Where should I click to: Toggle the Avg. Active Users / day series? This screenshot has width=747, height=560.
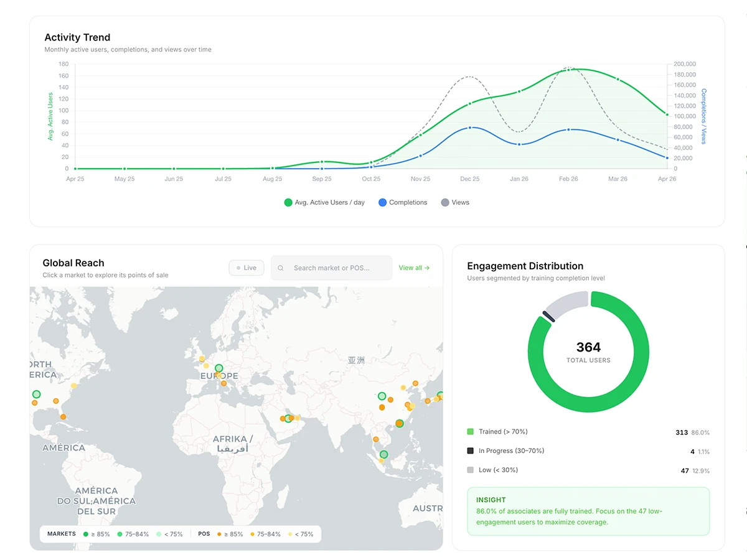[x=324, y=202]
